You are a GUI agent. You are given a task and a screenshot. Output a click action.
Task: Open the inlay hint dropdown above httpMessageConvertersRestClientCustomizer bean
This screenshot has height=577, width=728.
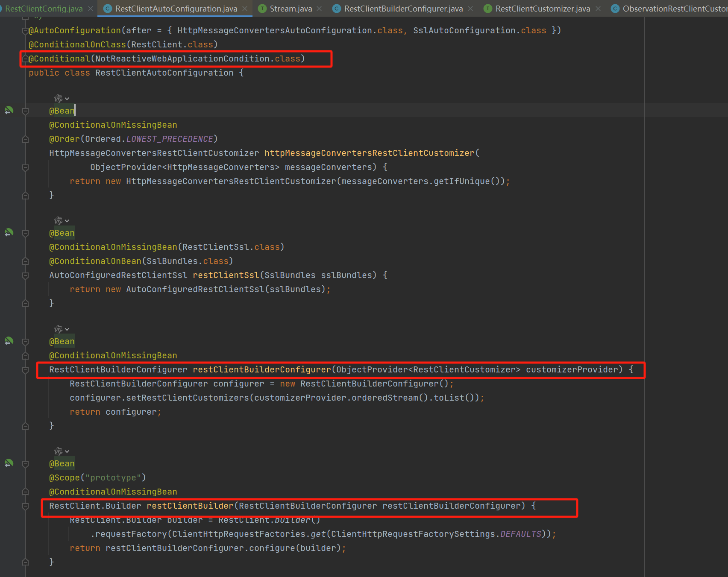[x=62, y=99]
